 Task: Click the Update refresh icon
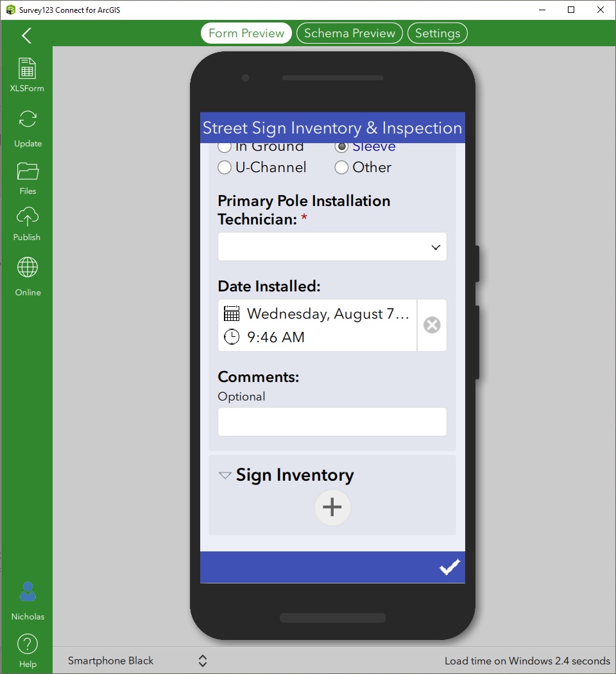click(x=28, y=119)
